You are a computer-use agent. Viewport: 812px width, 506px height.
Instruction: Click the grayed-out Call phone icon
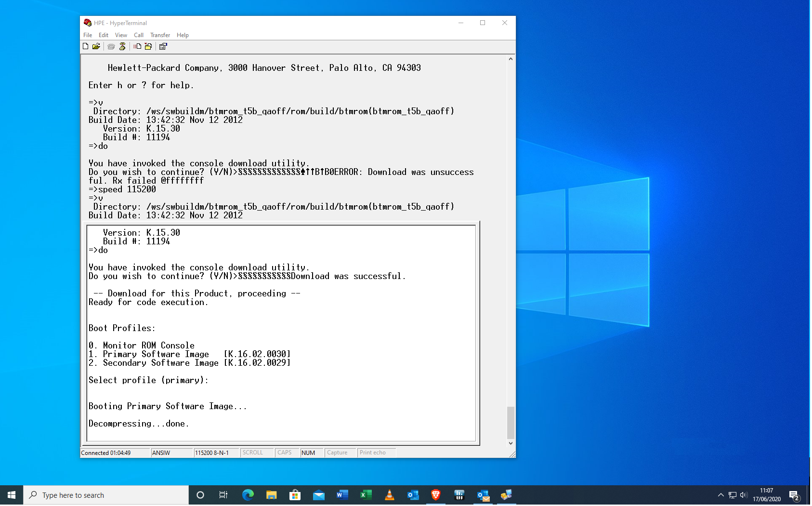pos(111,47)
